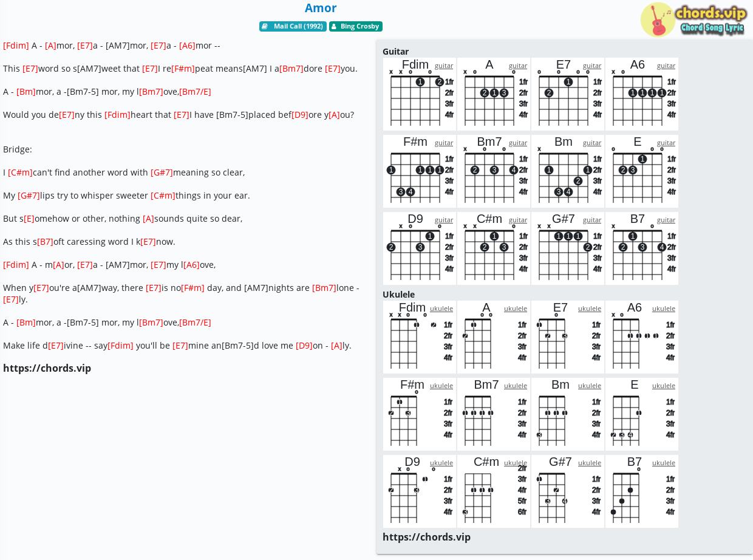Click the https://chords.vip text below lyrics

tap(47, 368)
